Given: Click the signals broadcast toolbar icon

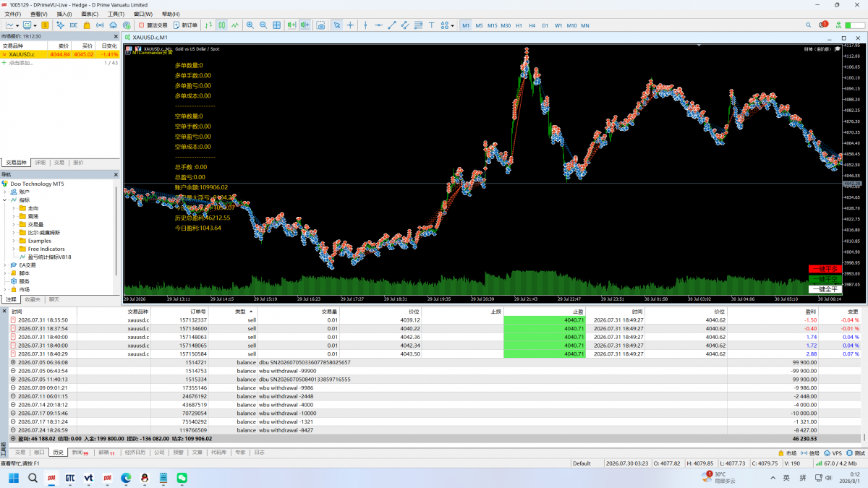Looking at the screenshot, I should [x=100, y=25].
